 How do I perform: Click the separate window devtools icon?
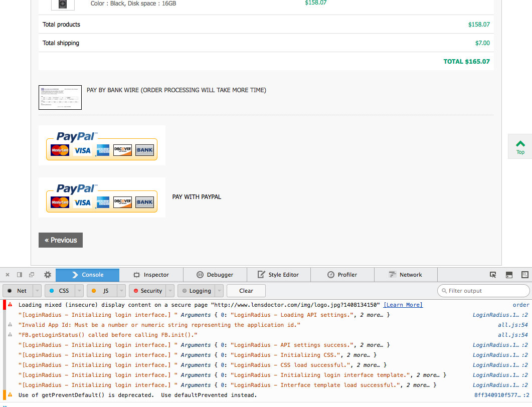32,275
